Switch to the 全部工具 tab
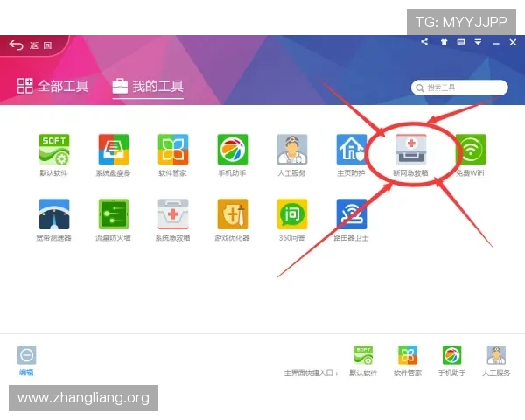This screenshot has width=525, height=420. pos(52,86)
